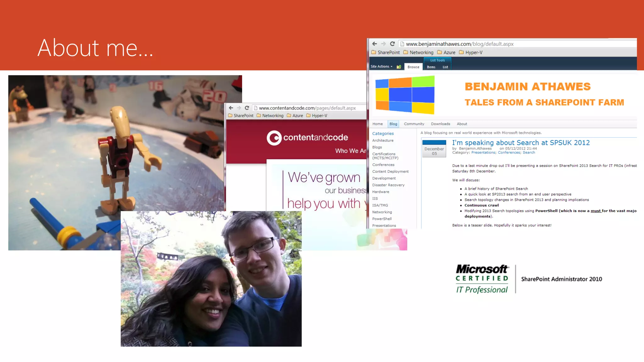The image size is (644, 362).
Task: Click reload icon in the benjaminathawes browser
Action: tap(392, 44)
